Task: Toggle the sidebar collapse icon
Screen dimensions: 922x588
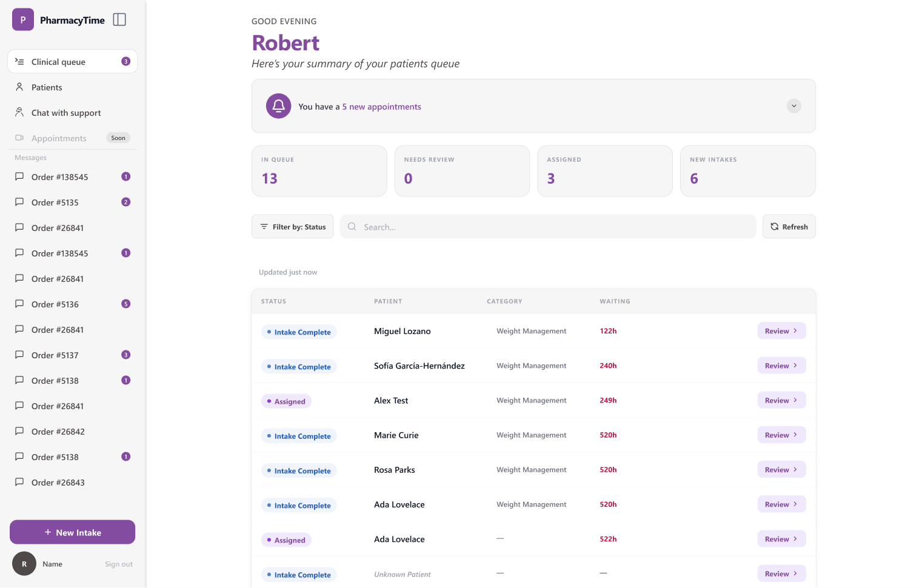Action: tap(119, 20)
